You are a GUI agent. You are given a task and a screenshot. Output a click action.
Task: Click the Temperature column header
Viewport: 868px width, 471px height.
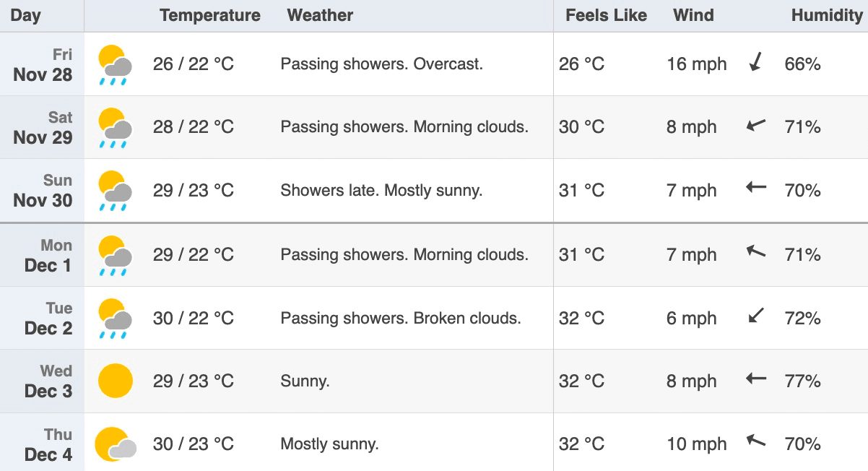click(x=210, y=15)
